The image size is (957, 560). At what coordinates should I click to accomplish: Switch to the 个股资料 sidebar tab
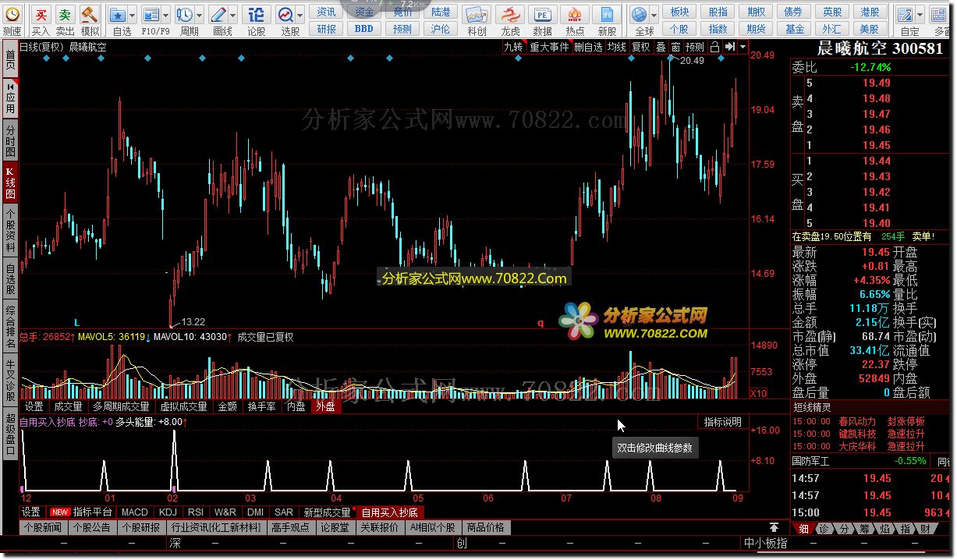pyautogui.click(x=10, y=231)
